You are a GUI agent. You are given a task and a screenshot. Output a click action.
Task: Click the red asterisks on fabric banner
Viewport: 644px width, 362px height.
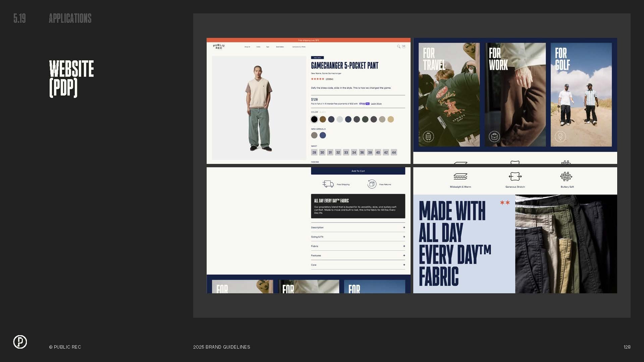pyautogui.click(x=505, y=202)
